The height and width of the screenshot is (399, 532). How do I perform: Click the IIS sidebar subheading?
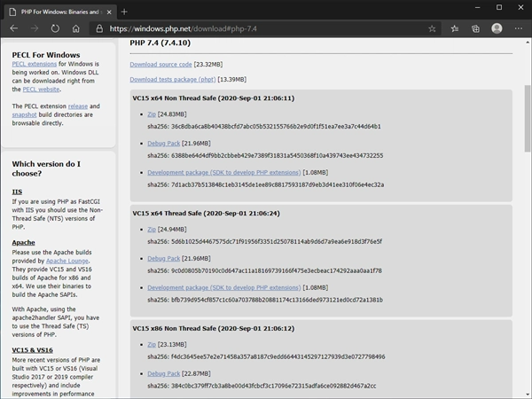pos(17,192)
